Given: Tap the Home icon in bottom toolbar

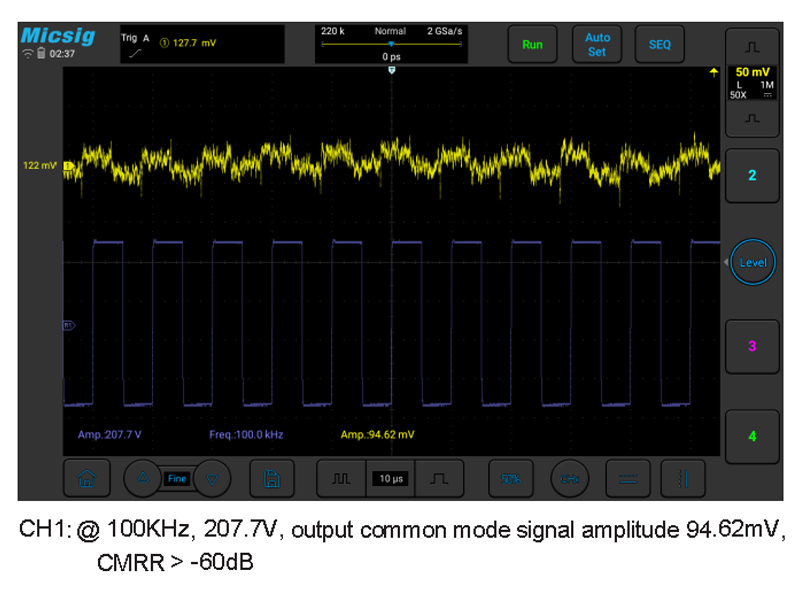Looking at the screenshot, I should click(x=86, y=479).
